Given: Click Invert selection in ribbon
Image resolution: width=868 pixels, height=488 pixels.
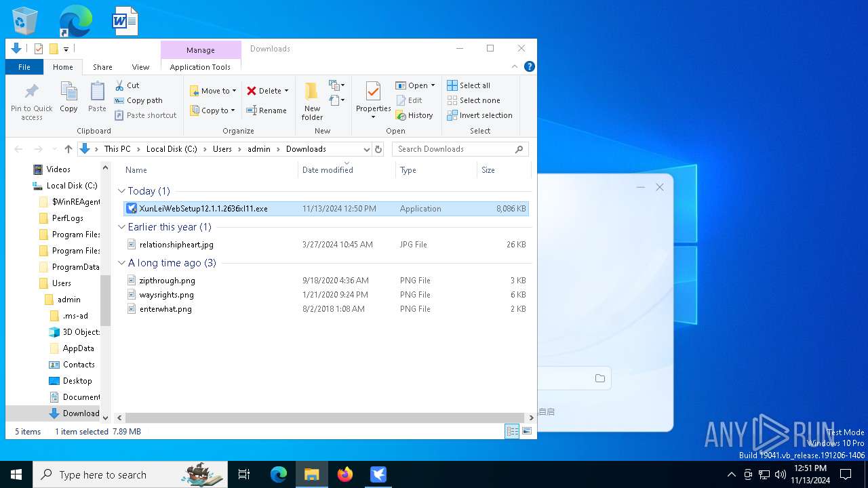Looking at the screenshot, I should (479, 115).
